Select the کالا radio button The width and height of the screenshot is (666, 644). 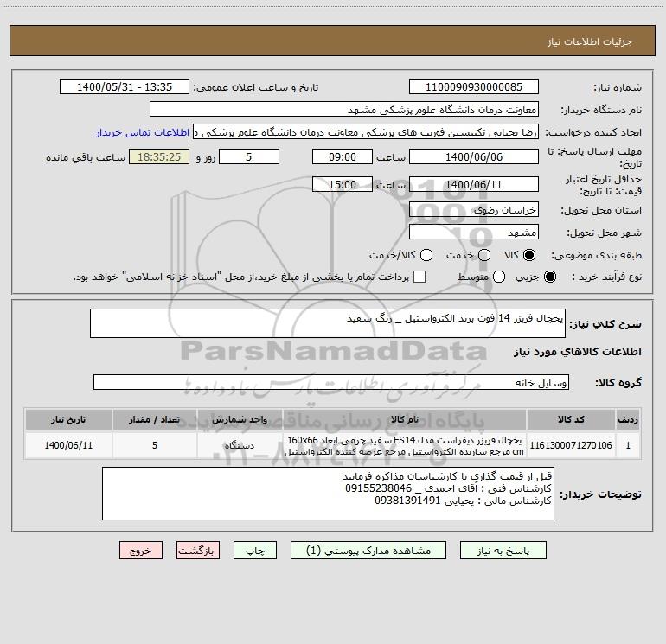529,255
